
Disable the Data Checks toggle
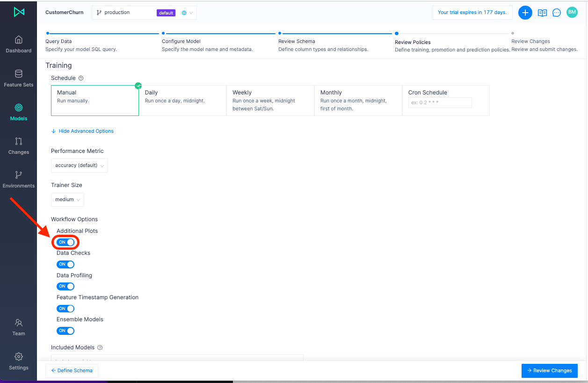coord(65,264)
